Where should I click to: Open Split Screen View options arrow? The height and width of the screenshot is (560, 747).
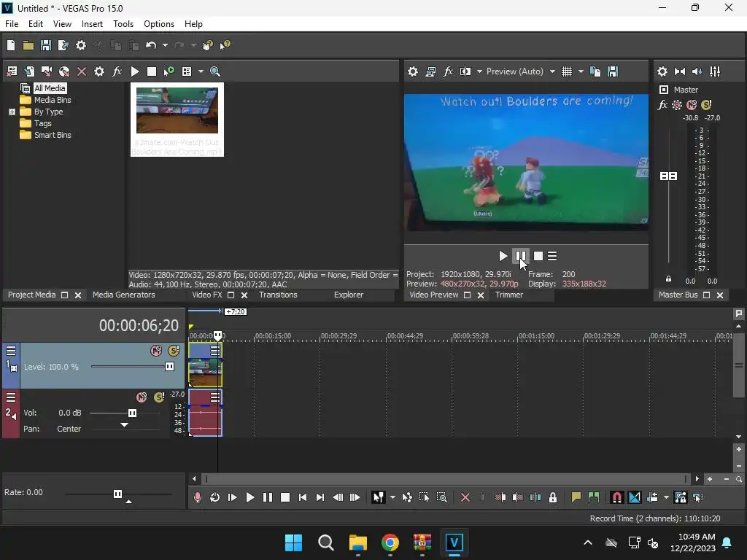click(479, 71)
